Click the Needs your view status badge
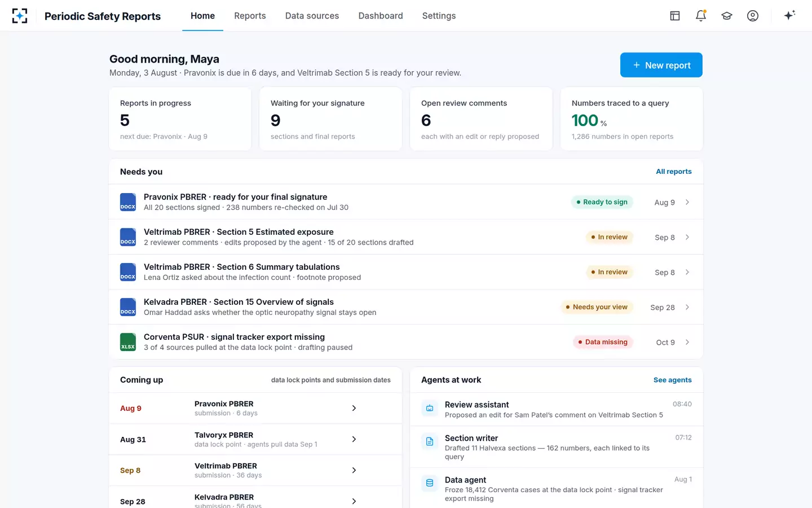The image size is (812, 508). (597, 307)
